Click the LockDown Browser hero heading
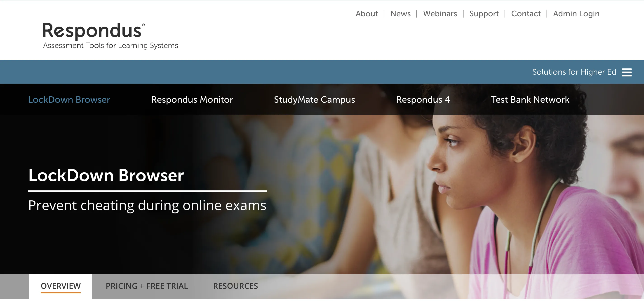 [106, 175]
